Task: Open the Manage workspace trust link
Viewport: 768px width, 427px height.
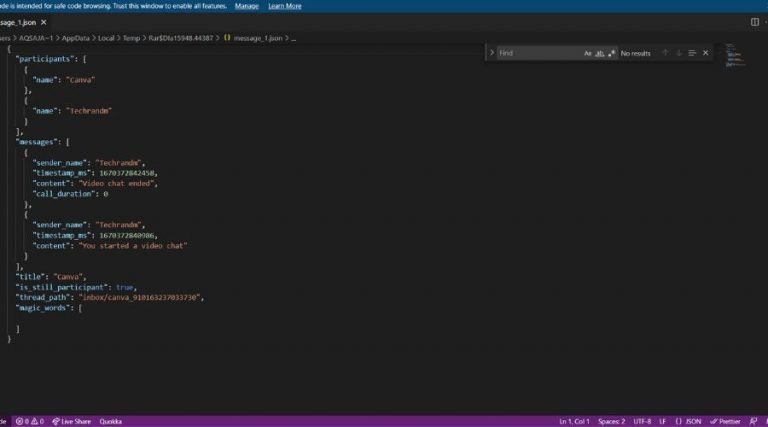Action: (246, 6)
